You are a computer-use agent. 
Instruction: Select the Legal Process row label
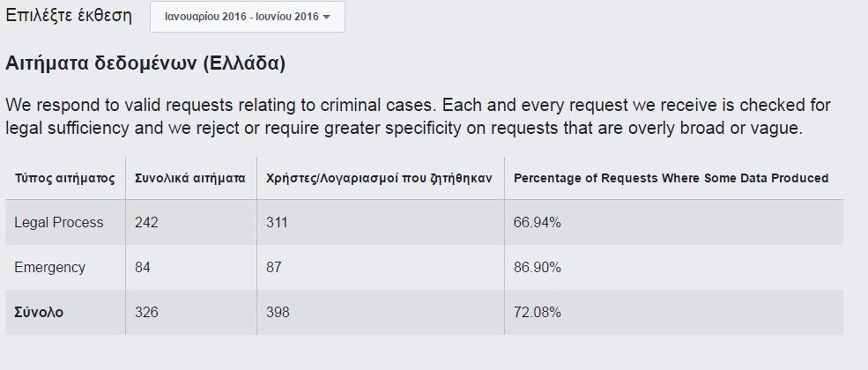coord(59,222)
